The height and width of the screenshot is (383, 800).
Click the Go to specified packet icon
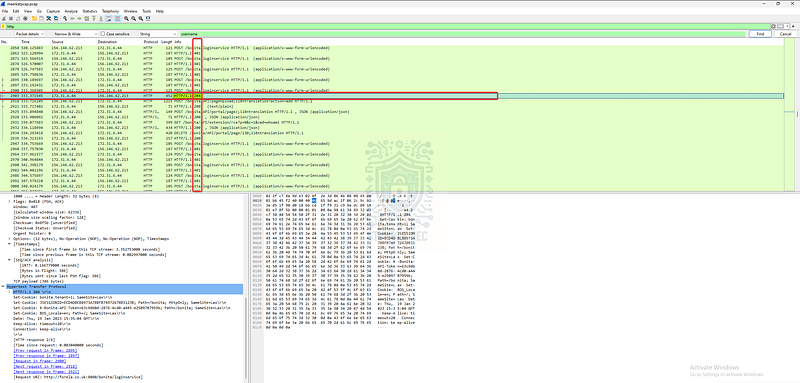coord(87,18)
